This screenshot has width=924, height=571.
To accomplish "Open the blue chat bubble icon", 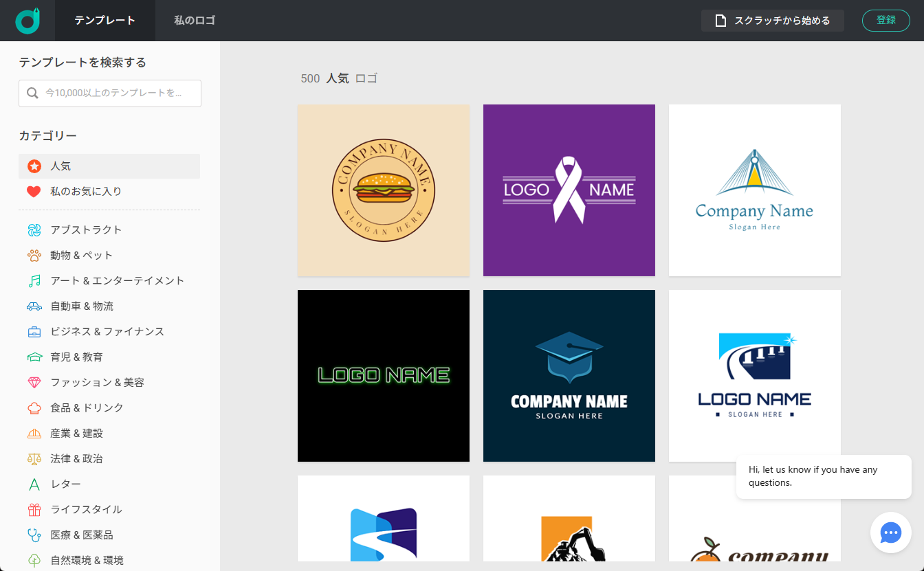I will click(890, 533).
